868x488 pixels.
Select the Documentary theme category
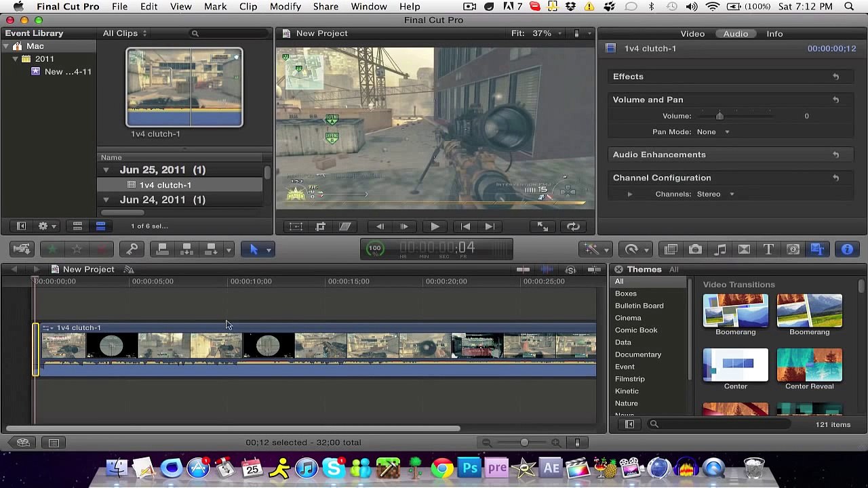(638, 354)
